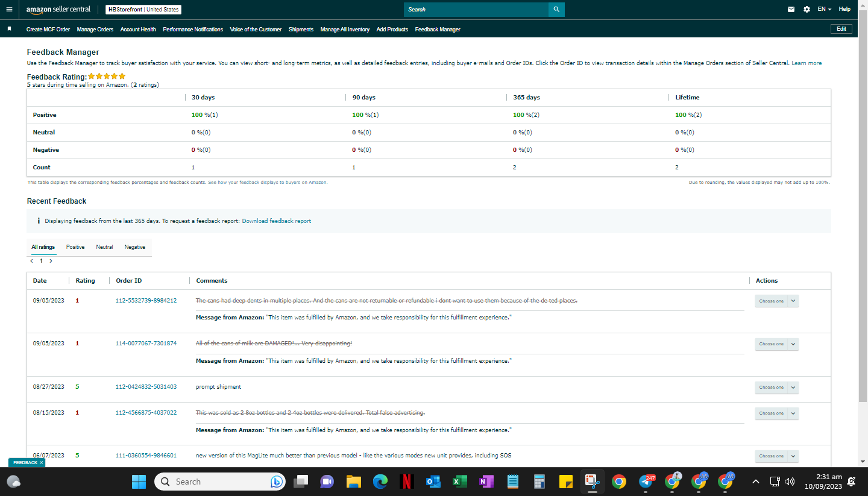The height and width of the screenshot is (496, 868).
Task: Close the FEEDBACK tab widget
Action: tap(41, 462)
